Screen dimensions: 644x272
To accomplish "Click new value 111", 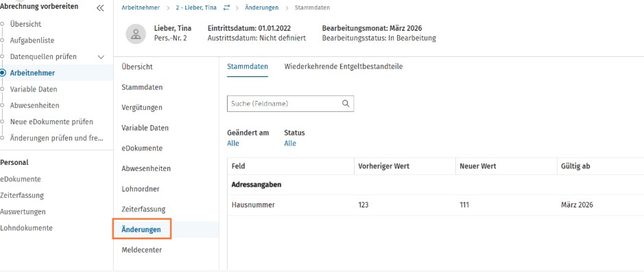I will click(464, 205).
